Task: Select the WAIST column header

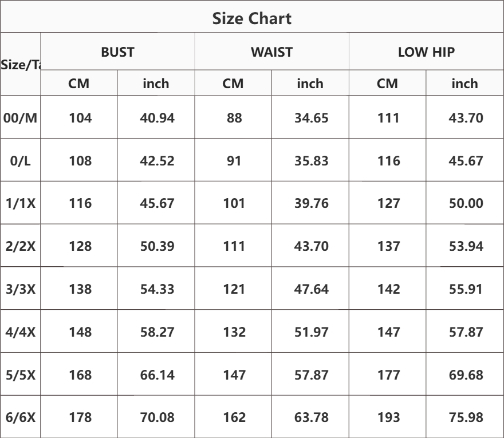Action: pos(271,52)
